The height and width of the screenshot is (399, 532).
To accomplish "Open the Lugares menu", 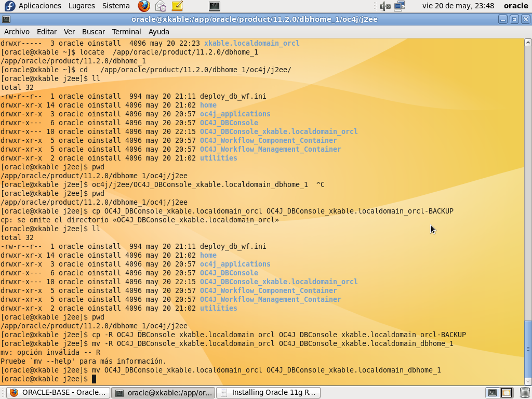I will (x=82, y=6).
